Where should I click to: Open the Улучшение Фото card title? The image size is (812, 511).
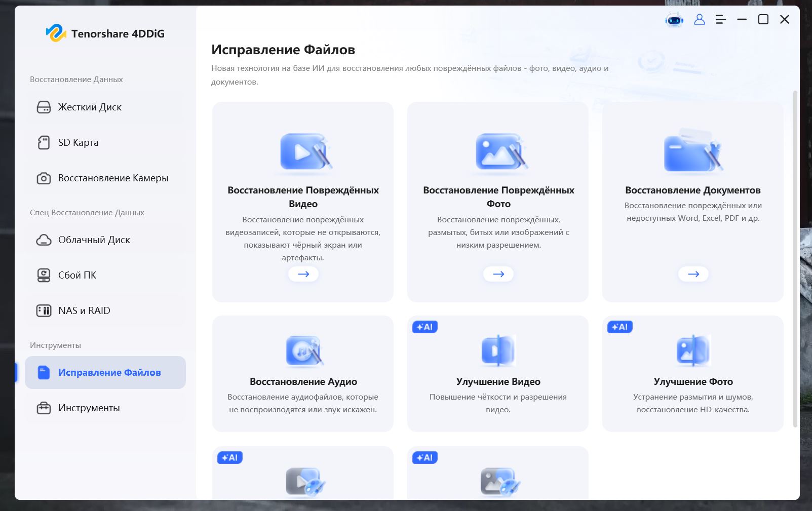(693, 382)
